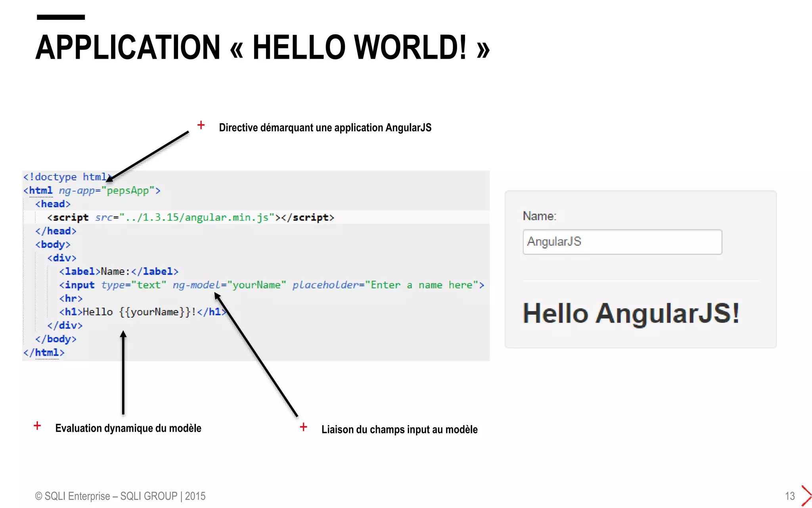Click the closing '</head>' code line

[56, 231]
